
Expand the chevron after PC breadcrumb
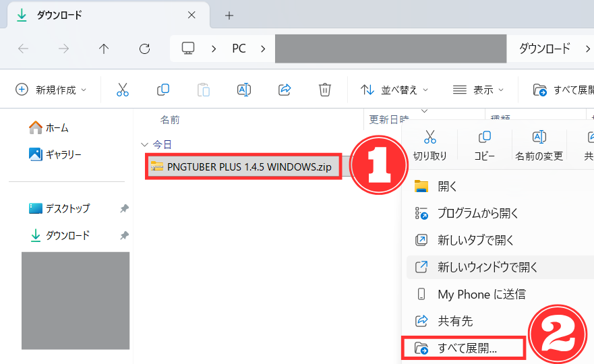[263, 49]
